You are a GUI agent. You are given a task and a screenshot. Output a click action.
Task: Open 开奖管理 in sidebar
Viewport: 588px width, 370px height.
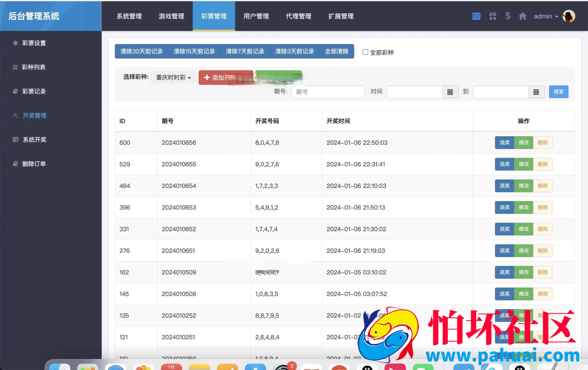51,115
